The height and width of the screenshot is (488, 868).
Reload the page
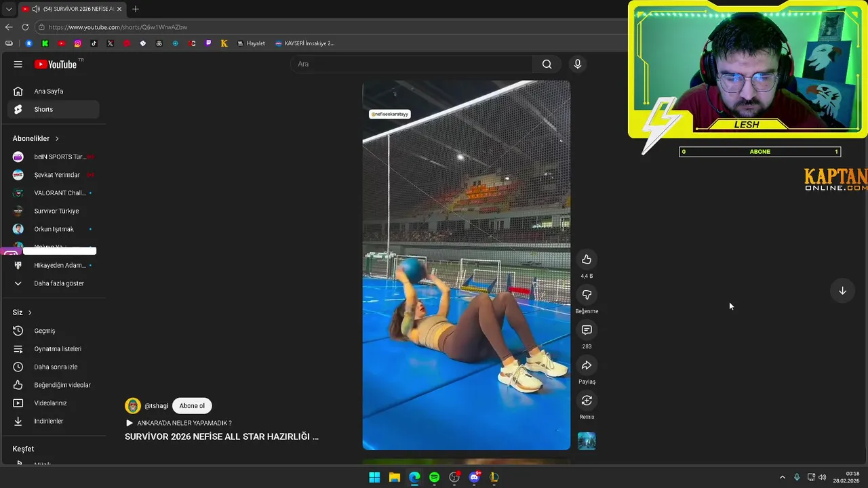(x=25, y=27)
